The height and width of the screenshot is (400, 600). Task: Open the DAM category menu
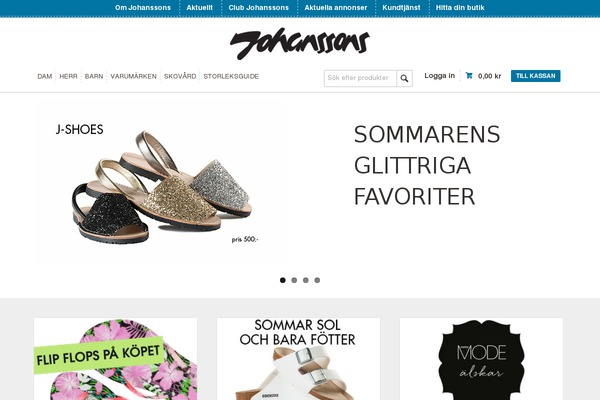pyautogui.click(x=45, y=76)
